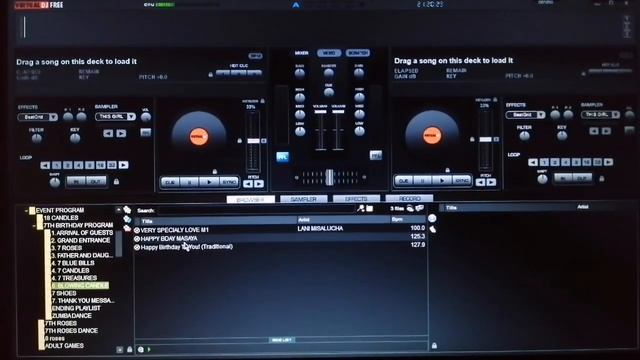640x360 pixels.
Task: Sync the right deck
Action: 461,180
